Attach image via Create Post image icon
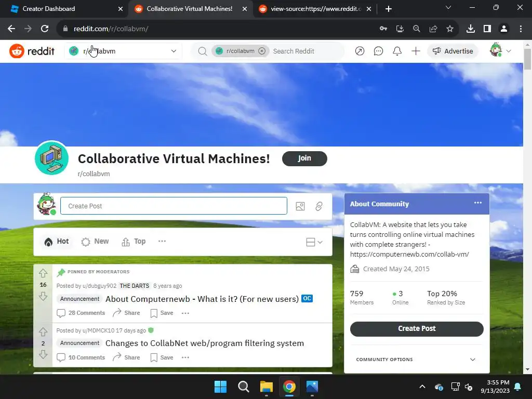The height and width of the screenshot is (399, 532). pyautogui.click(x=300, y=206)
